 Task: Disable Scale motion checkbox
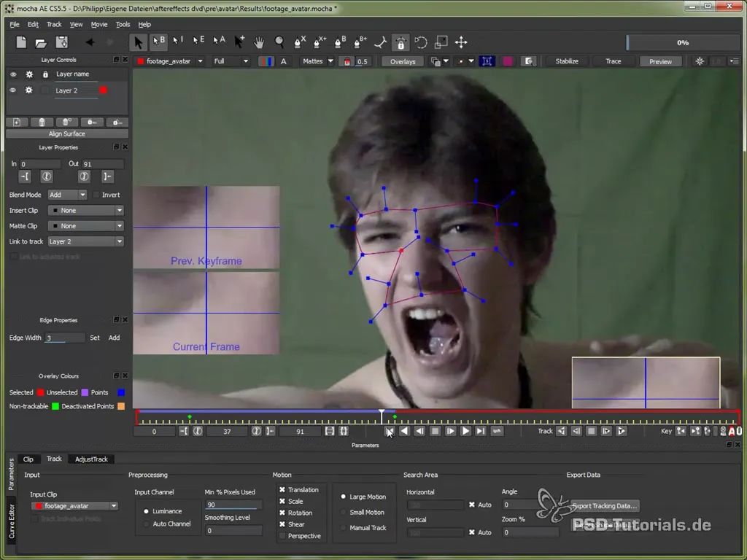tap(282, 502)
